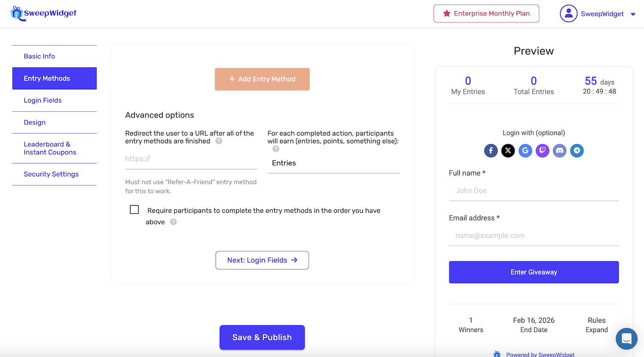
Task: Select the X (Twitter) login icon
Action: click(508, 151)
